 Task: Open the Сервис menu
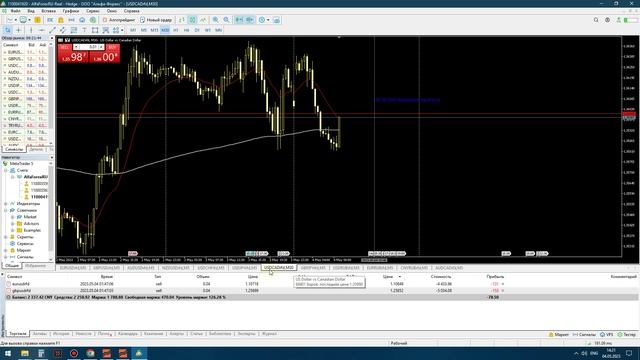(93, 11)
